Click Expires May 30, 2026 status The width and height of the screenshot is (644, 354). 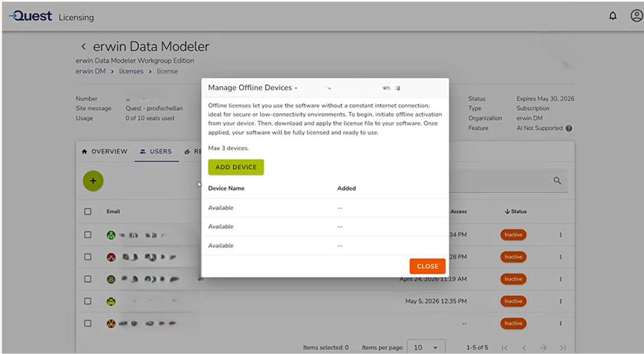click(x=545, y=99)
